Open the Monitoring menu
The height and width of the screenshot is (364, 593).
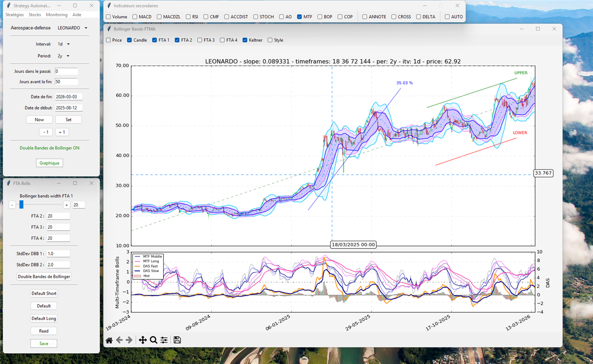click(x=56, y=15)
